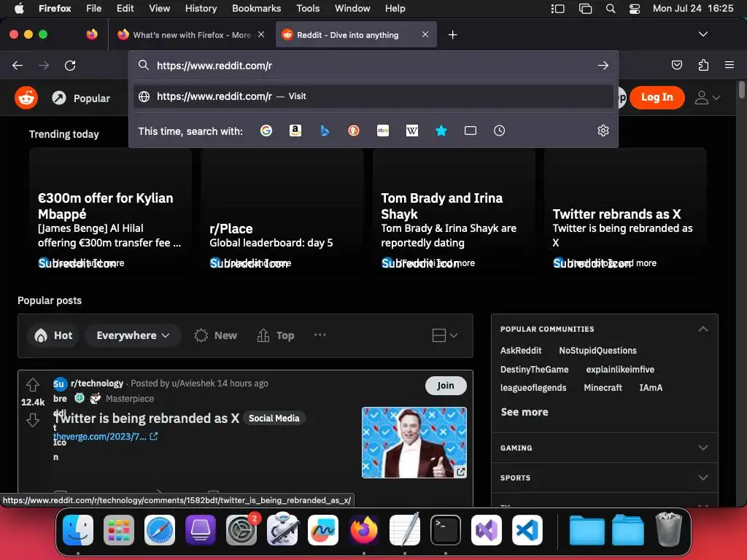Search this time with Bing
The width and height of the screenshot is (747, 560).
click(325, 131)
